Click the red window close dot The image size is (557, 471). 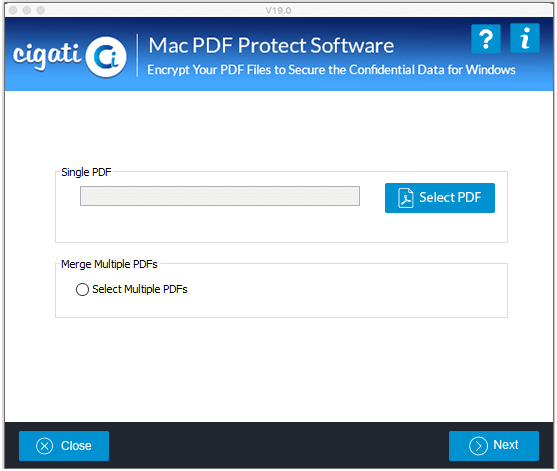click(x=13, y=10)
